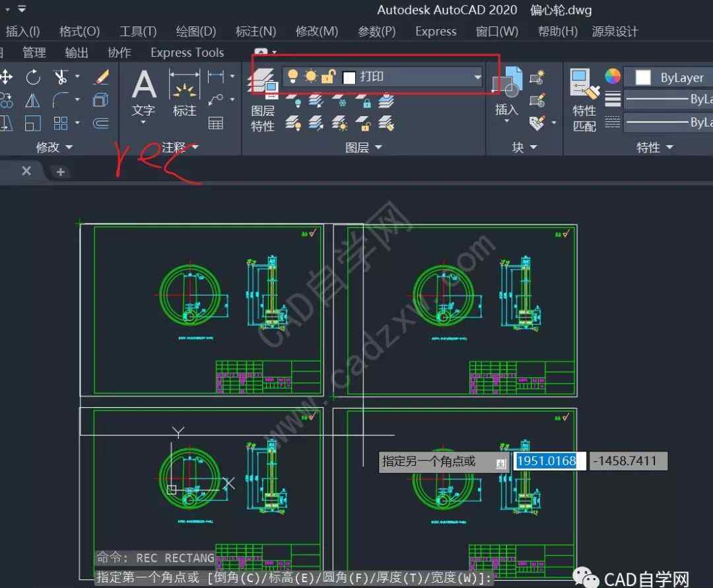This screenshot has width=713, height=588.
Task: Open the 打印 layer dropdown list
Action: (x=477, y=77)
